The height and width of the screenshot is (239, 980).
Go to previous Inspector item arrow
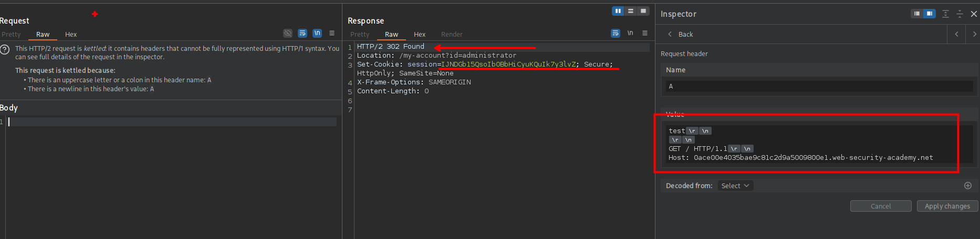956,34
